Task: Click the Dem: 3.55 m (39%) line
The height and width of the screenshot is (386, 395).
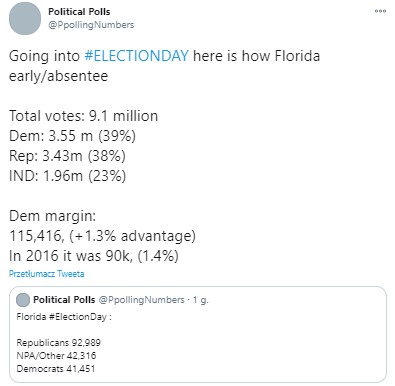Action: [x=72, y=136]
